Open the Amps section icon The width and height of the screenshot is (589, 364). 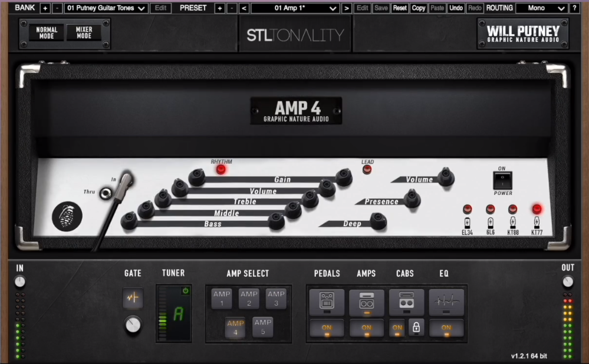[x=366, y=302]
